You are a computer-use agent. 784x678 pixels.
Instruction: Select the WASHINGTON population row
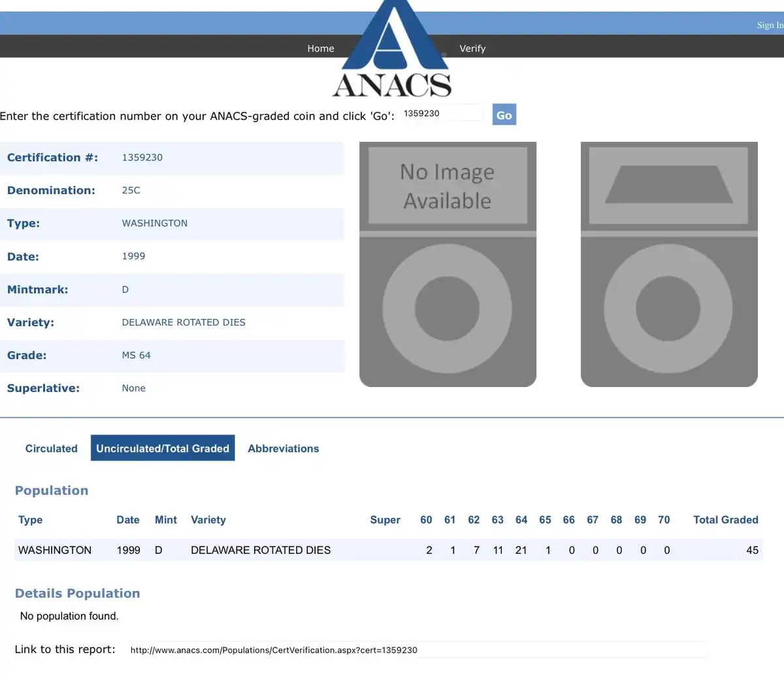[389, 550]
